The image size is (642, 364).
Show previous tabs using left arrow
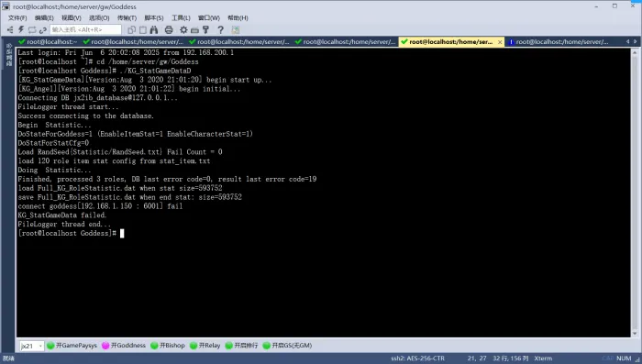(627, 41)
